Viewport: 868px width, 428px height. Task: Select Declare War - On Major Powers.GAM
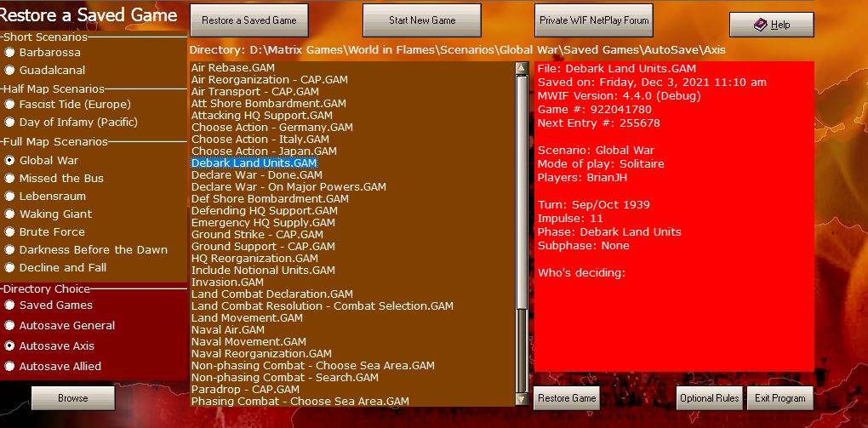(288, 187)
